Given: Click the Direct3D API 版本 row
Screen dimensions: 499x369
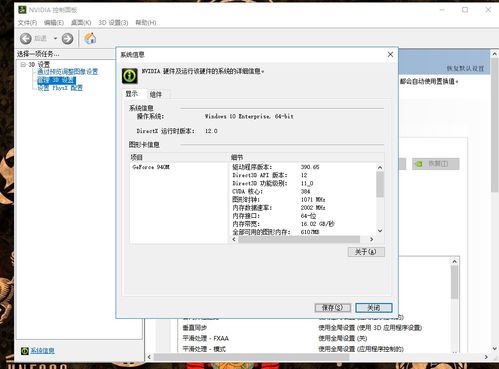Looking at the screenshot, I should (x=303, y=175).
